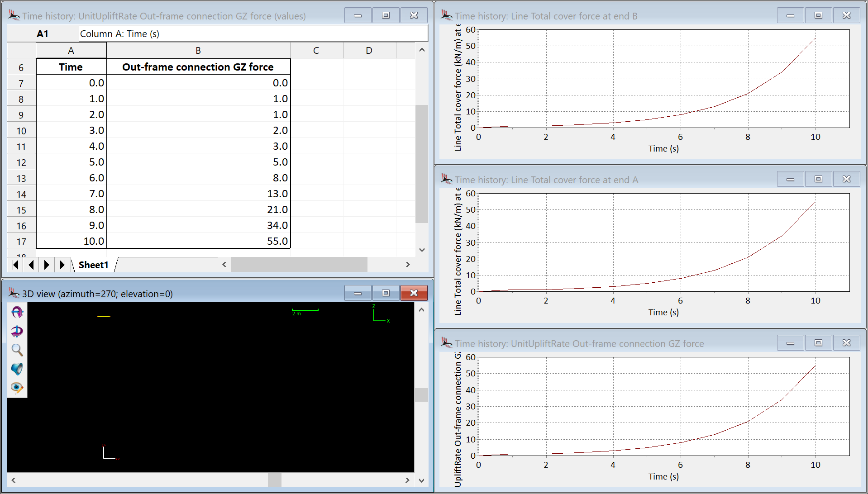The width and height of the screenshot is (868, 494).
Task: Open edit view parameters (eye with pencil icon)
Action: click(17, 388)
